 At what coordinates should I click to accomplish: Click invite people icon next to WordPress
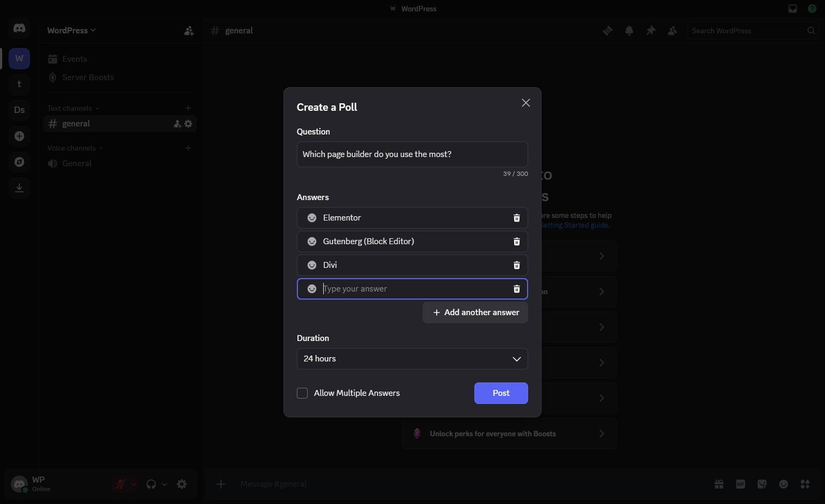(189, 31)
